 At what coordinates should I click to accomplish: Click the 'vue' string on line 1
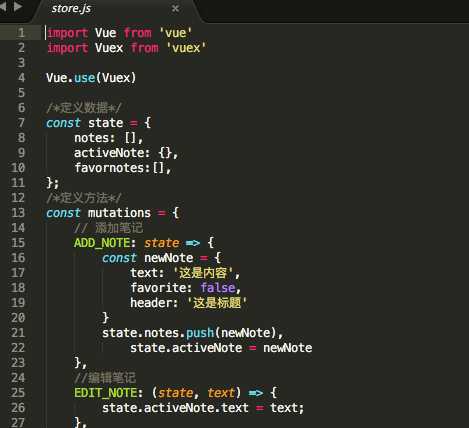(x=175, y=33)
